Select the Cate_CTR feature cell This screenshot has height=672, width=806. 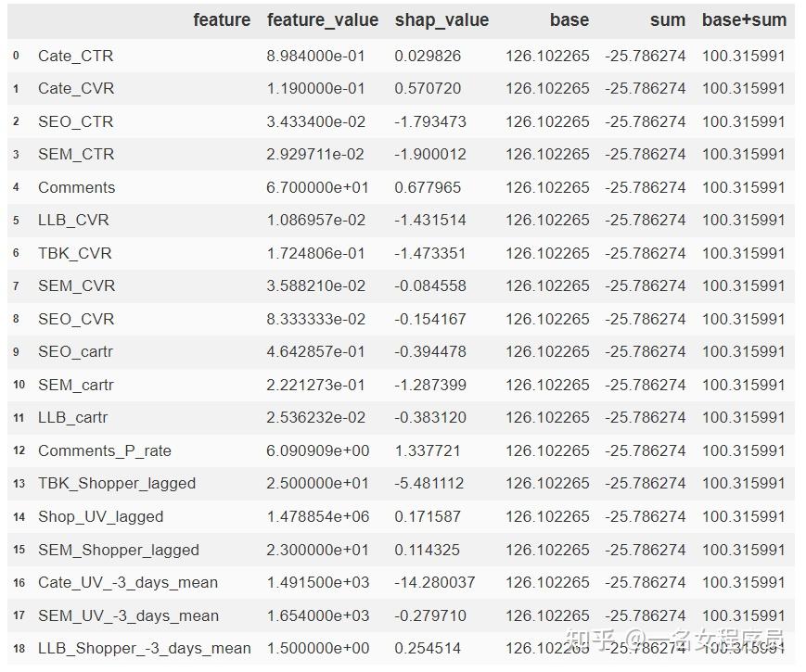click(75, 56)
